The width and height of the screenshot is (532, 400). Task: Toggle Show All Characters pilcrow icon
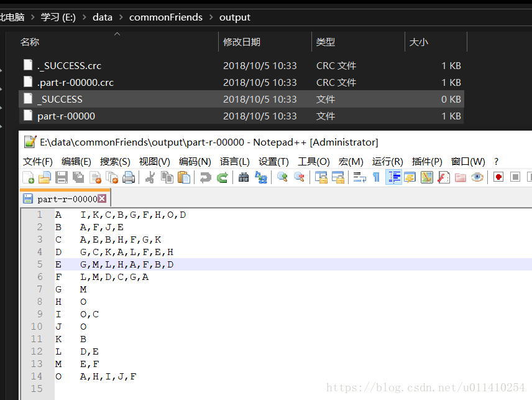point(376,177)
